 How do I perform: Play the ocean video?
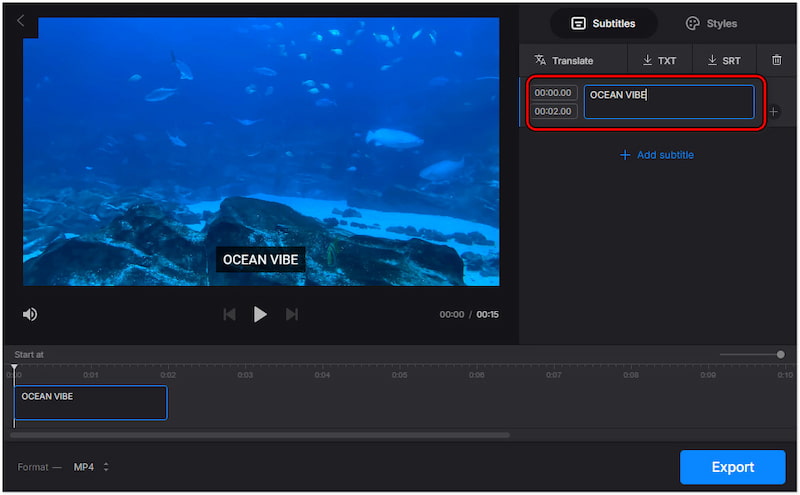click(260, 314)
